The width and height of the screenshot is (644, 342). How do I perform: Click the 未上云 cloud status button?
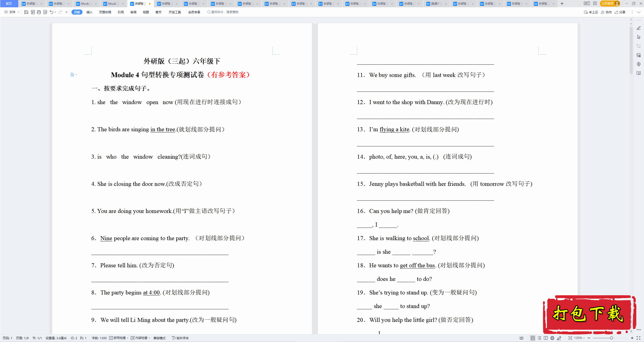click(x=591, y=12)
